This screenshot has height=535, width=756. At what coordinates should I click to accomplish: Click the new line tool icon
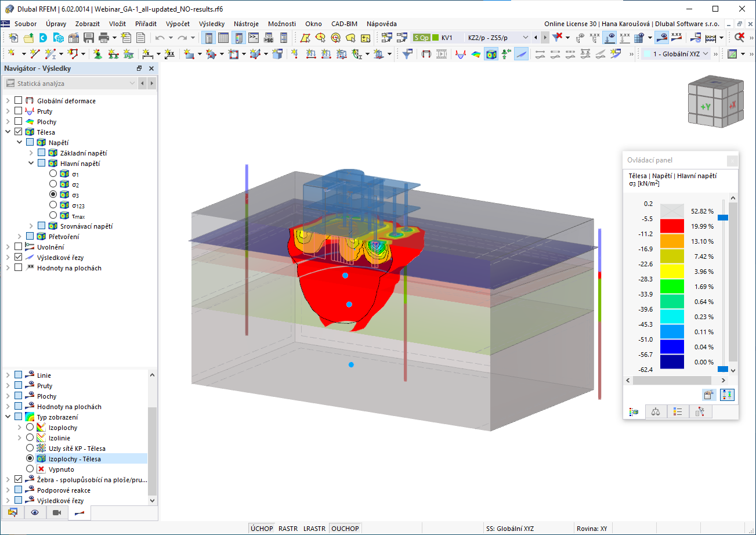pos(35,54)
